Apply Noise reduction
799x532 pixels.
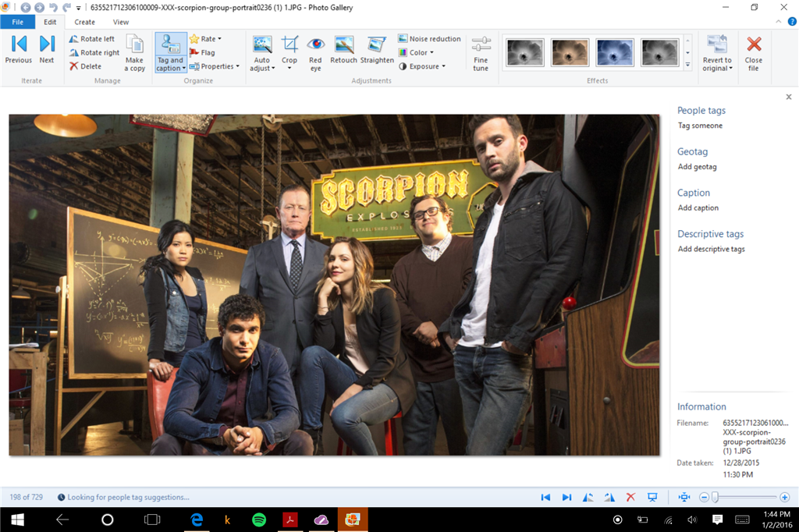coord(430,39)
